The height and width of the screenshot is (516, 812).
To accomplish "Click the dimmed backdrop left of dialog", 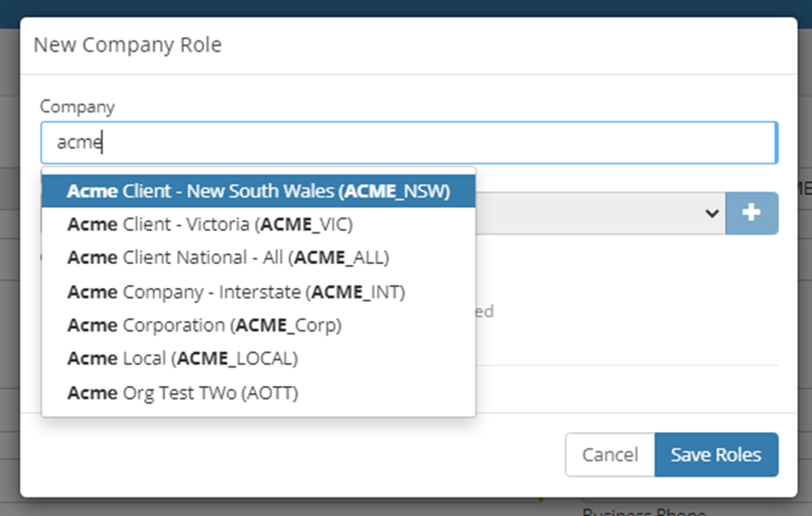I will (x=9, y=277).
